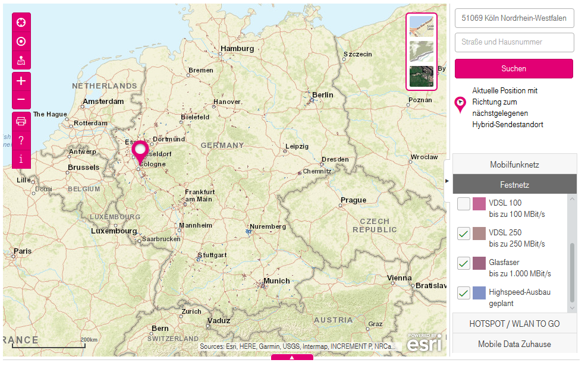Open the Mobilfunknetz tab
Viewport: 588px width, 369px height.
coord(514,165)
